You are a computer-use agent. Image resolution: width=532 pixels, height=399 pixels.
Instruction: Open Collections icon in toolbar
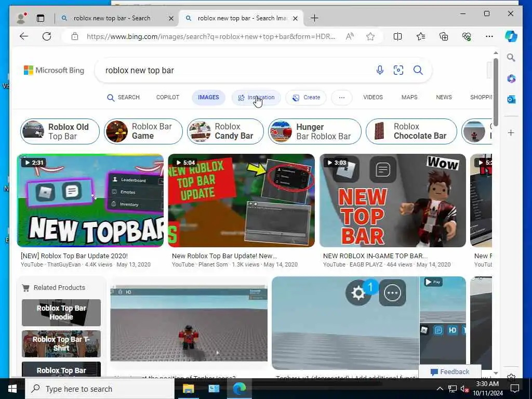[444, 36]
